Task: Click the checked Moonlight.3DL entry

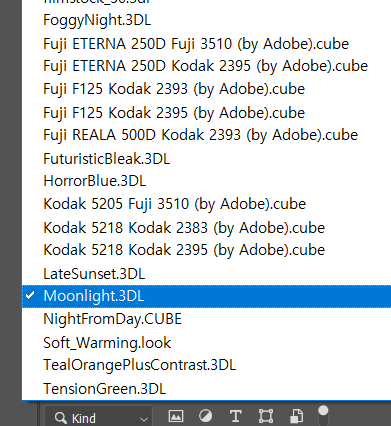Action: pyautogui.click(x=206, y=296)
